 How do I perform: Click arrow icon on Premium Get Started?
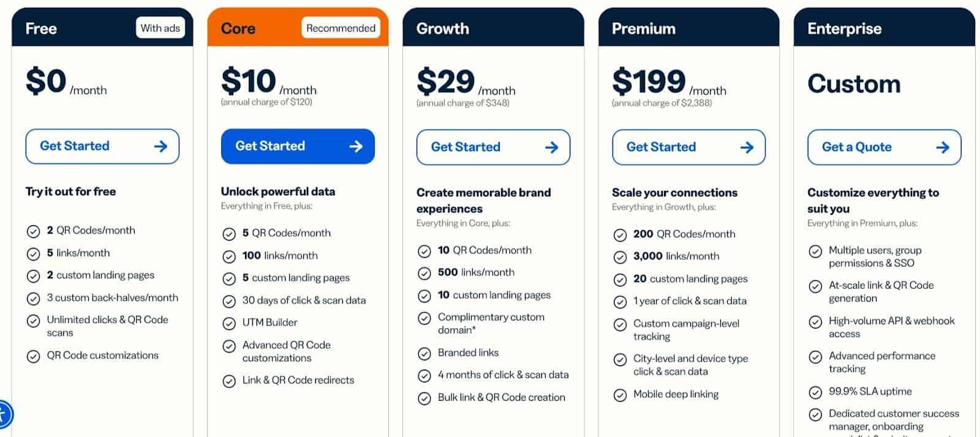pos(747,148)
